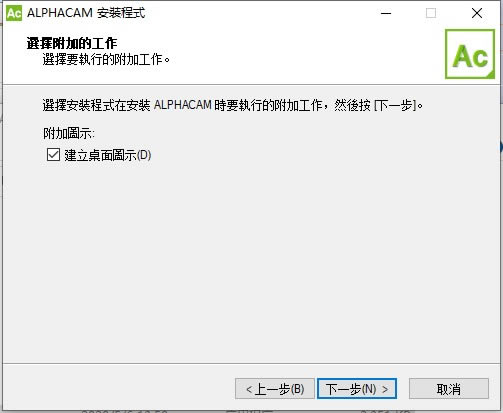Click the right chevron on 下一步 button
The width and height of the screenshot is (503, 413).
click(385, 389)
